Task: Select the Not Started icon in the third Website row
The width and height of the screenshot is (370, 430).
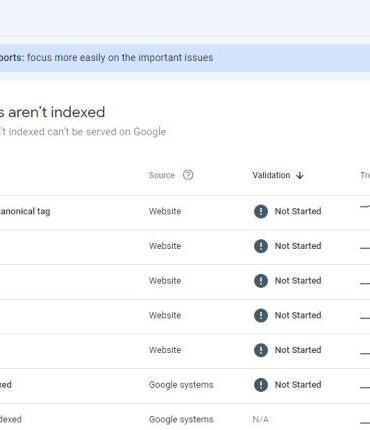Action: [261, 281]
